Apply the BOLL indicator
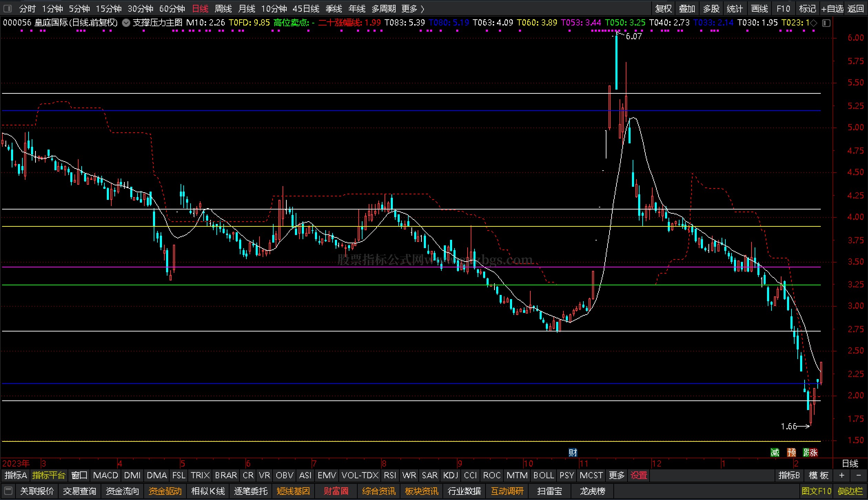The image size is (868, 500). click(x=543, y=476)
